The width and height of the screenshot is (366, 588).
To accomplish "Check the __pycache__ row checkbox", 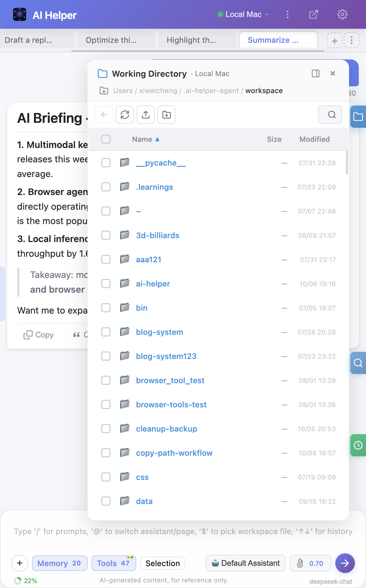I will point(106,163).
